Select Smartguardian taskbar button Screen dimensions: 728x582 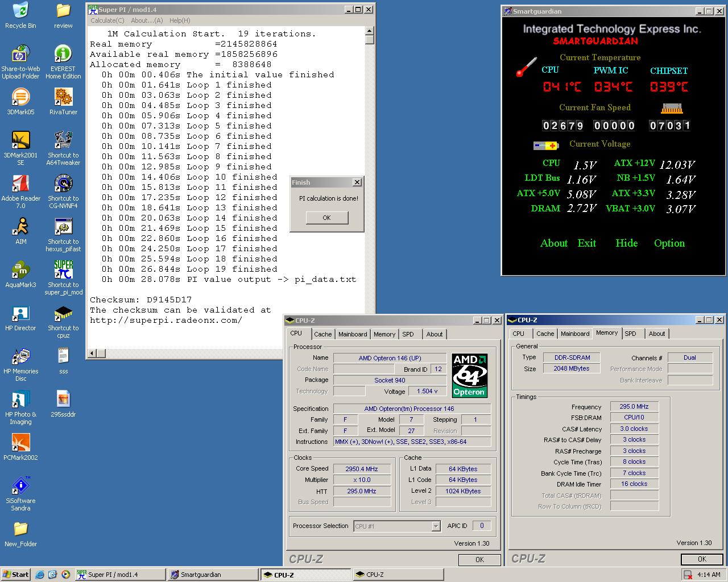[213, 575]
